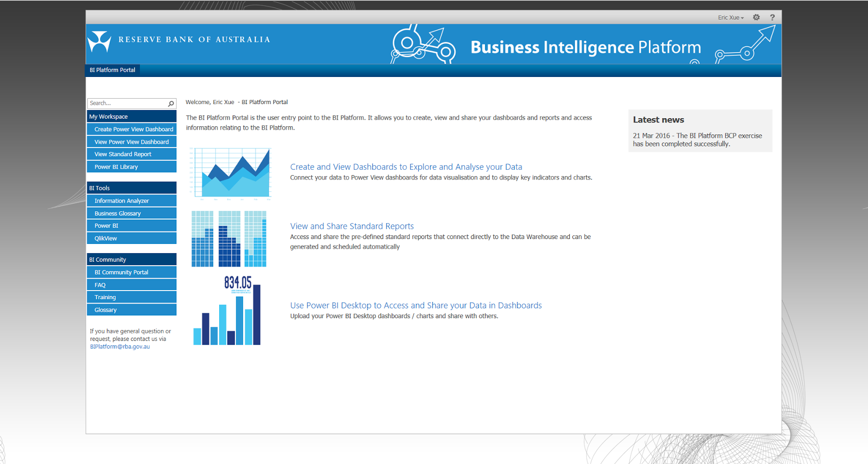This screenshot has height=464, width=868.
Task: Click the Latest news heading
Action: tap(658, 120)
